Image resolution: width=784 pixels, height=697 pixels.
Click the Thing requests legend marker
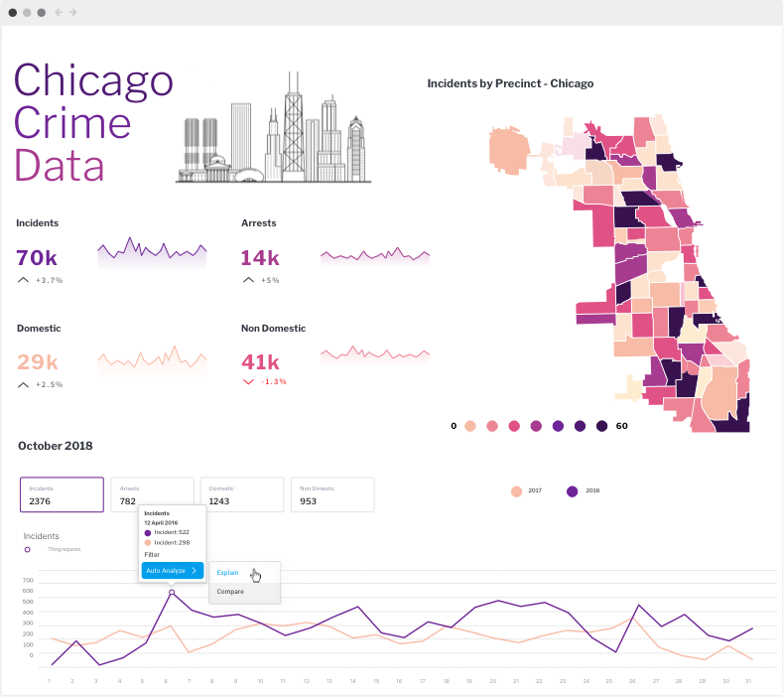pos(28,549)
